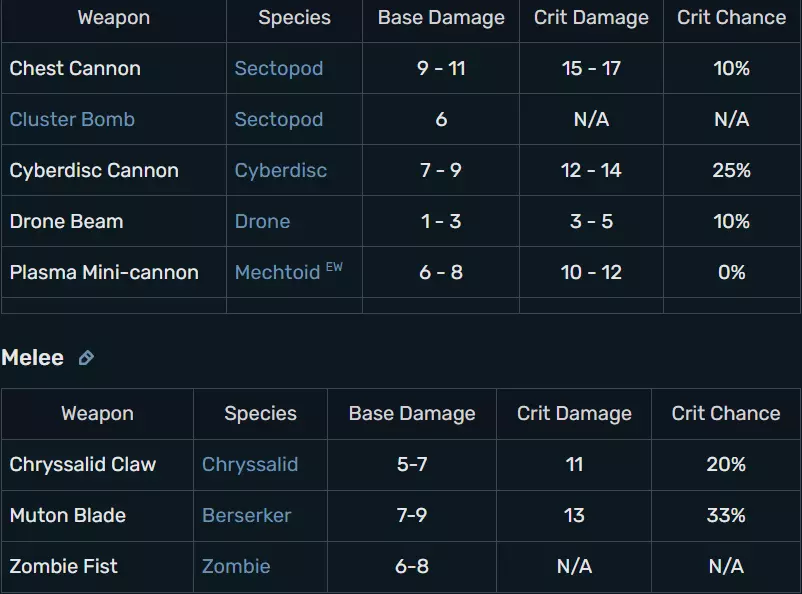802x594 pixels.
Task: Click the Chest Cannon weapon cell
Action: (x=75, y=69)
